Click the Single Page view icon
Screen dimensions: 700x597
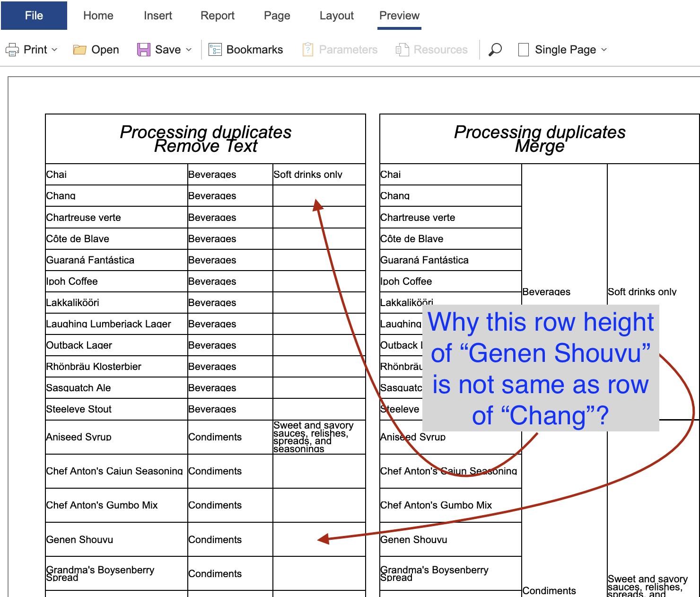524,50
